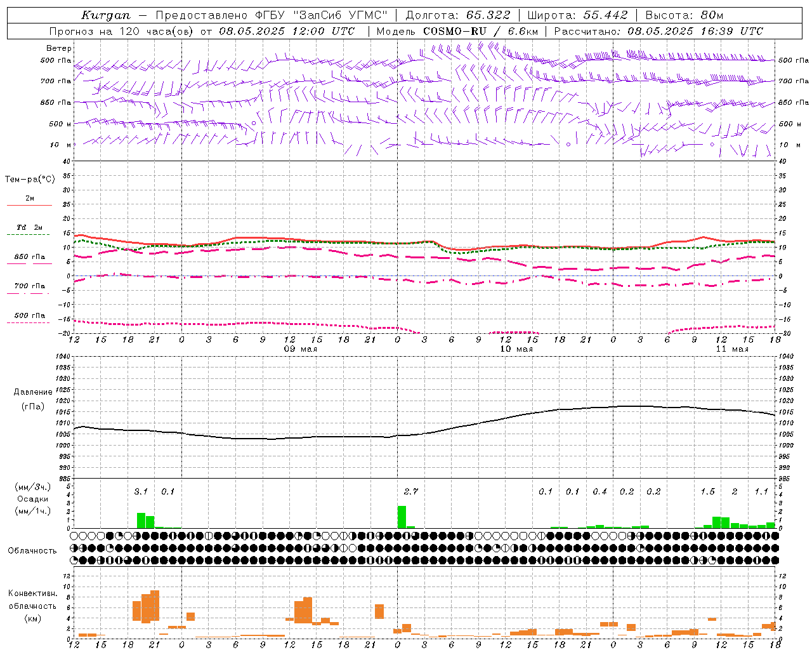The width and height of the screenshot is (812, 650).
Task: Click the latitude value "Широта: 55.442"
Action: (577, 15)
